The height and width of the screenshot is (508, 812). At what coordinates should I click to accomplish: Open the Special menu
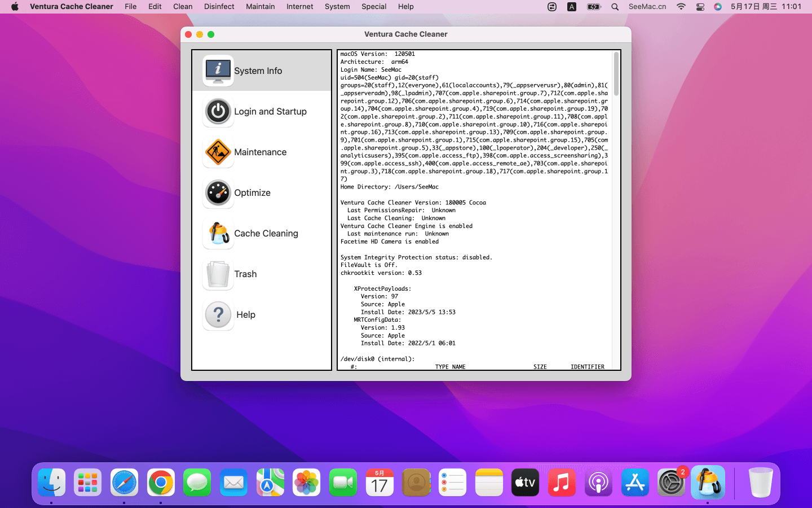click(x=374, y=7)
